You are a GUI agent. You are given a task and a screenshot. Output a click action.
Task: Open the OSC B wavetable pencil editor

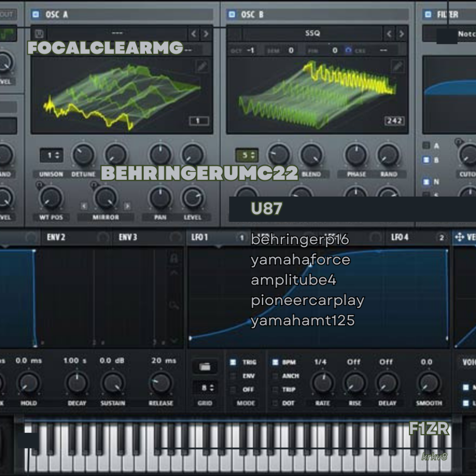coord(398,66)
